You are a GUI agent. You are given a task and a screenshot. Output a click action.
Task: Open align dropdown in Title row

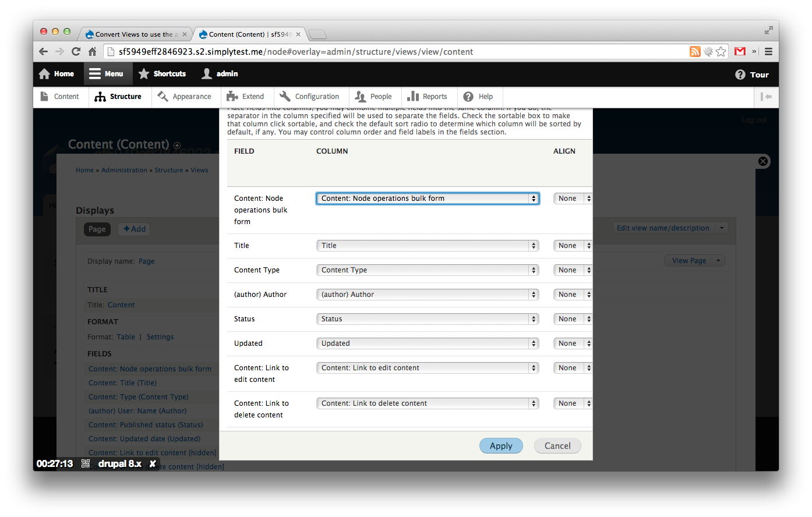(573, 246)
